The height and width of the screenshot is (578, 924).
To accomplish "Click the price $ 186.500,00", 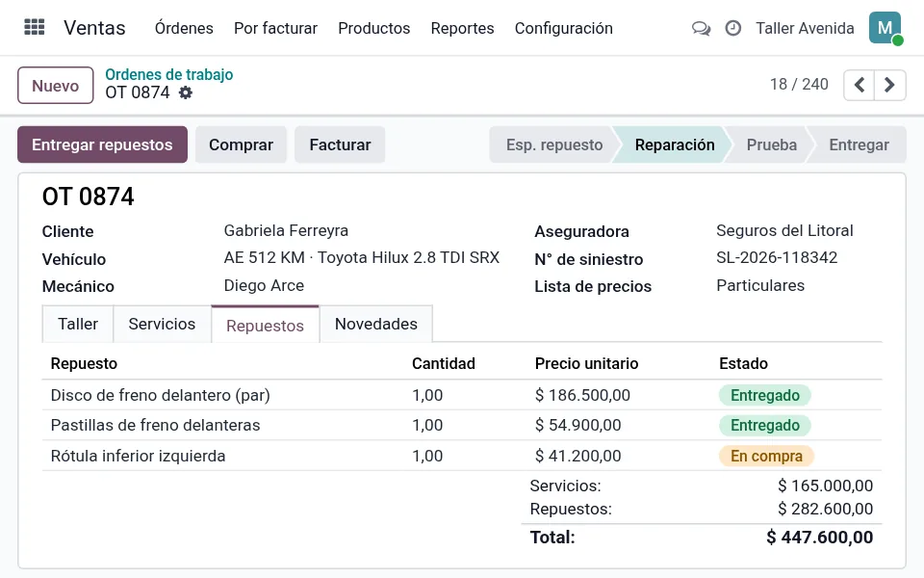I will pos(582,395).
